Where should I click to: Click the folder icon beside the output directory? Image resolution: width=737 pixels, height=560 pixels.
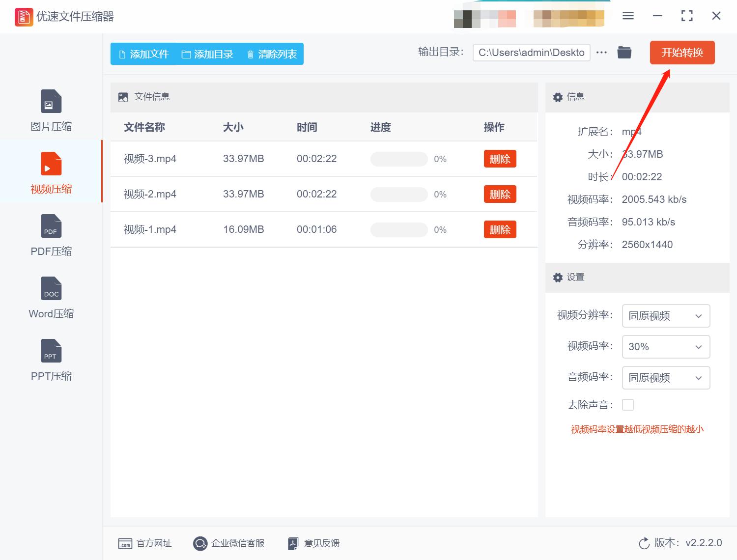click(x=624, y=52)
